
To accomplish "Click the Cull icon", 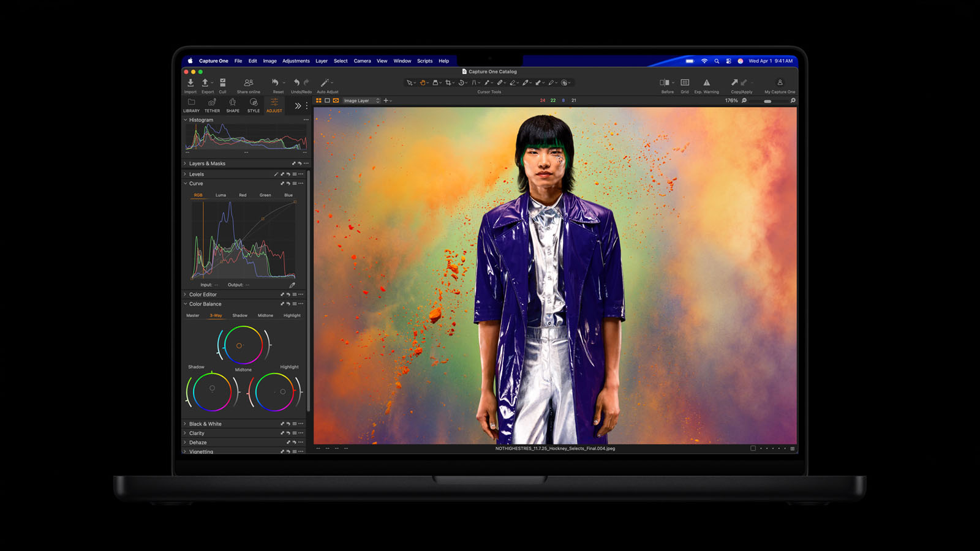I will (x=222, y=83).
